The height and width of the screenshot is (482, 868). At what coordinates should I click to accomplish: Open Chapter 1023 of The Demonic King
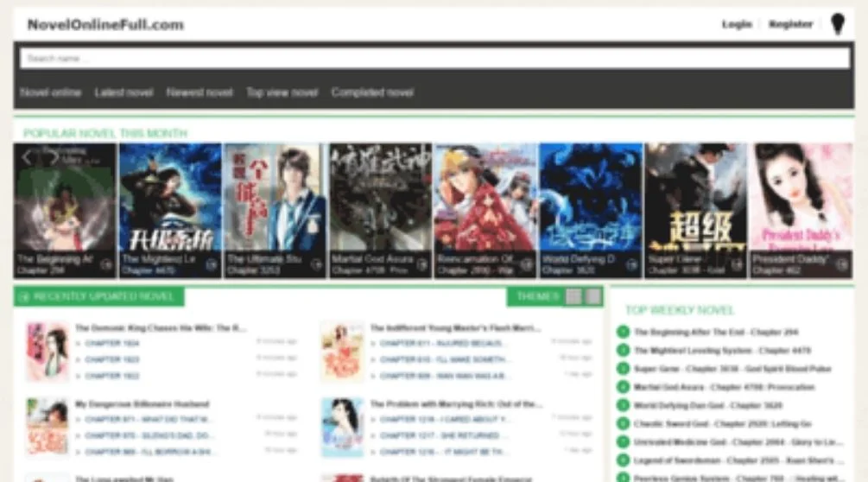tap(111, 359)
